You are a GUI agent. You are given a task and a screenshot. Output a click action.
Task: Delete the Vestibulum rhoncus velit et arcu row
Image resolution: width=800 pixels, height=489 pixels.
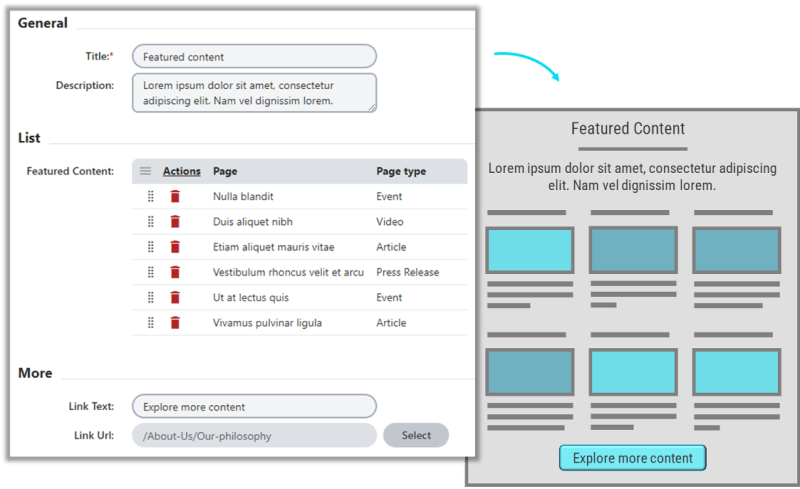(175, 272)
